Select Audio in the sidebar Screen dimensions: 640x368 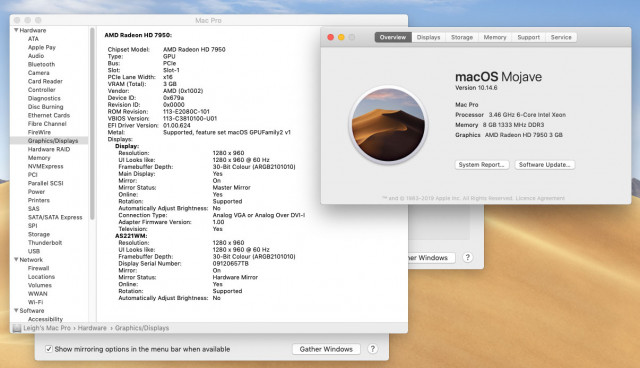point(36,55)
